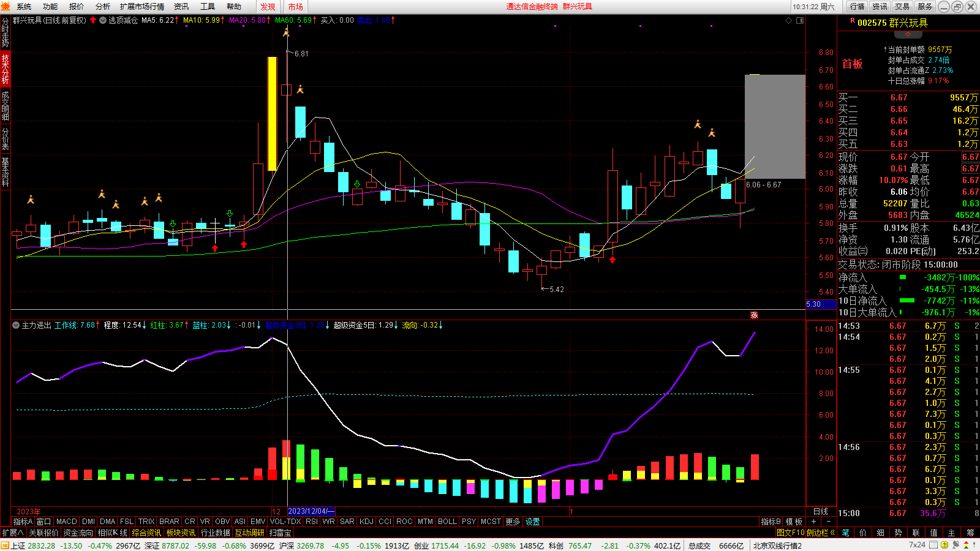Viewport: 980px width, 551px height.
Task: Open the 扩展市场行情 menu
Action: point(142,7)
